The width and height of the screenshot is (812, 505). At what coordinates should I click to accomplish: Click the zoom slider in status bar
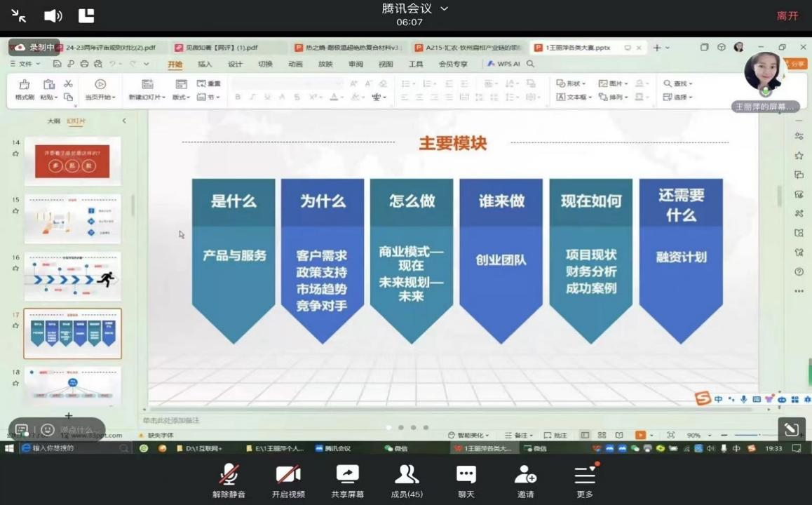[x=752, y=436]
